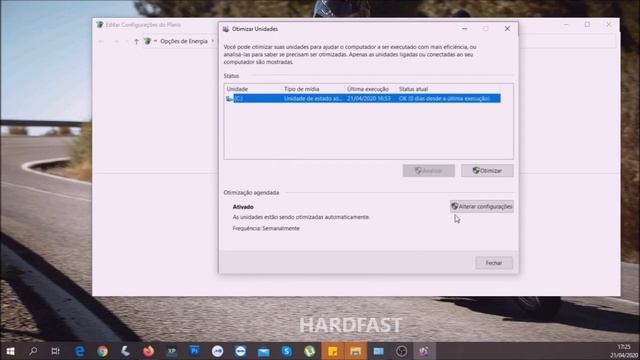Image resolution: width=640 pixels, height=360 pixels.
Task: Click the 'OK (0 dias desde...)' status cell
Action: (444, 98)
